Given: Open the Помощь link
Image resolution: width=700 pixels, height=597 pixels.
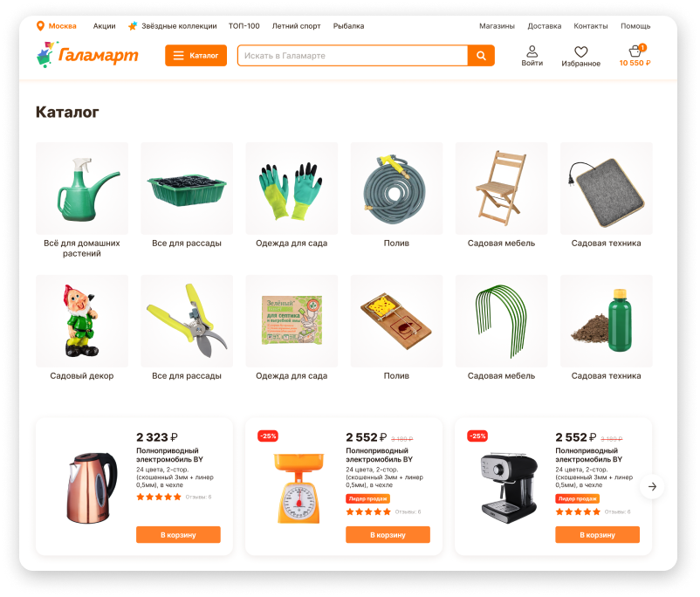Looking at the screenshot, I should [x=635, y=26].
